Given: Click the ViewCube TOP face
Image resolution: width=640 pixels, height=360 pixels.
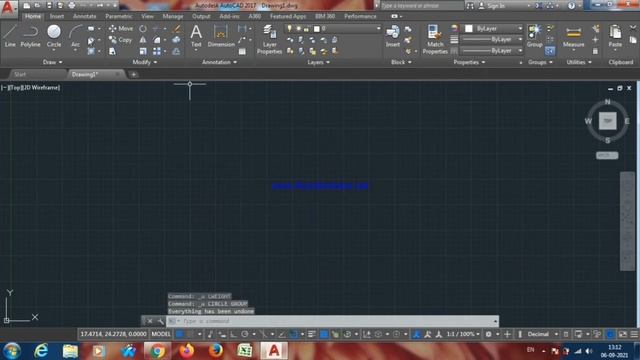Looking at the screenshot, I should coord(607,121).
